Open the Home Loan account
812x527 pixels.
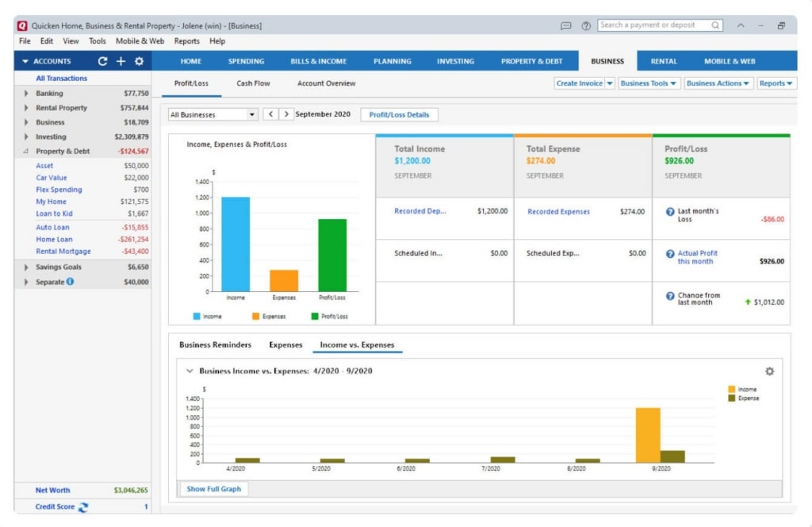(x=55, y=240)
